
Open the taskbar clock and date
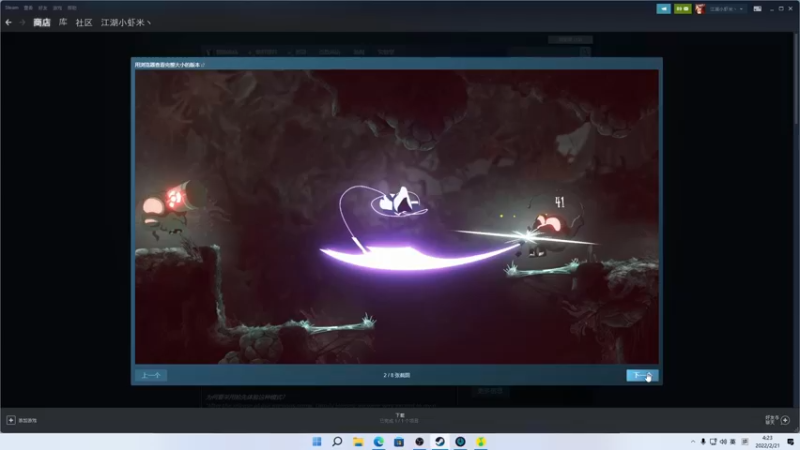767,442
